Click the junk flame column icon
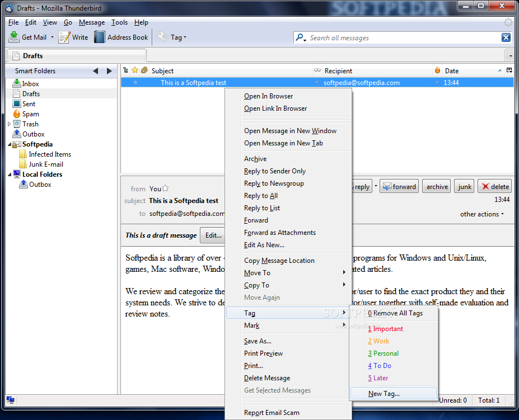 click(x=438, y=70)
